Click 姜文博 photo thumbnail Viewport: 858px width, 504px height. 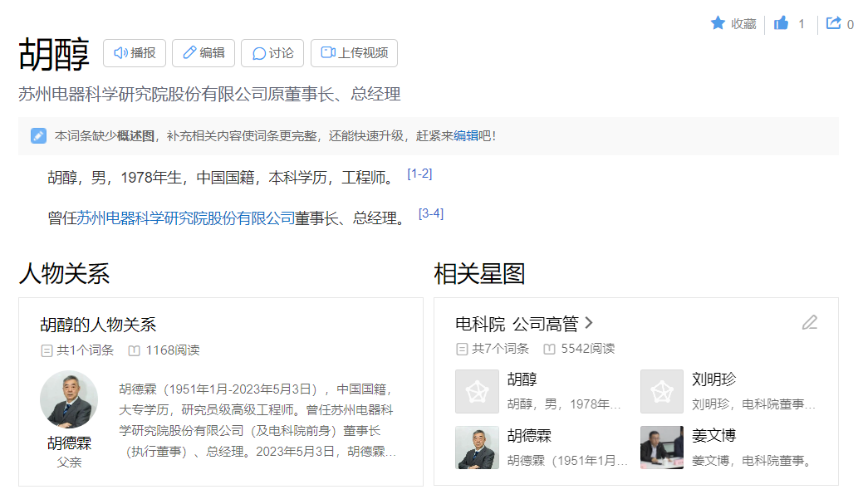[x=662, y=448]
